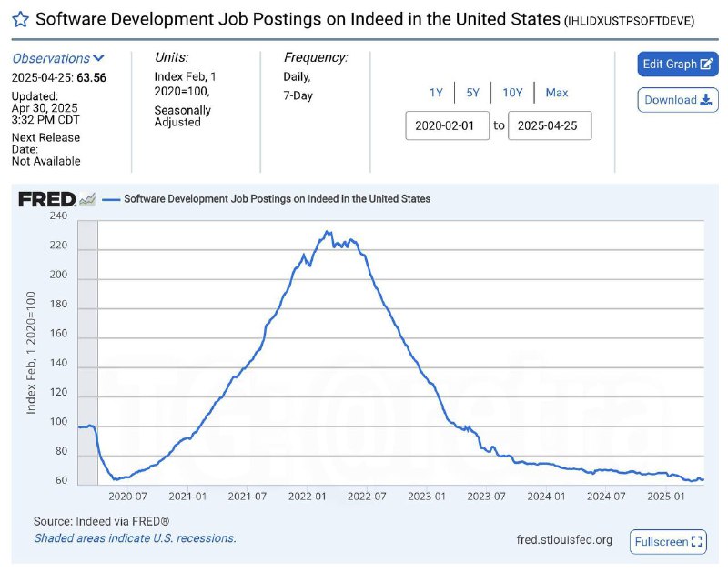Viewport: 728px width, 572px height.
Task: Click the 2025-01 x-axis label
Action: point(666,497)
